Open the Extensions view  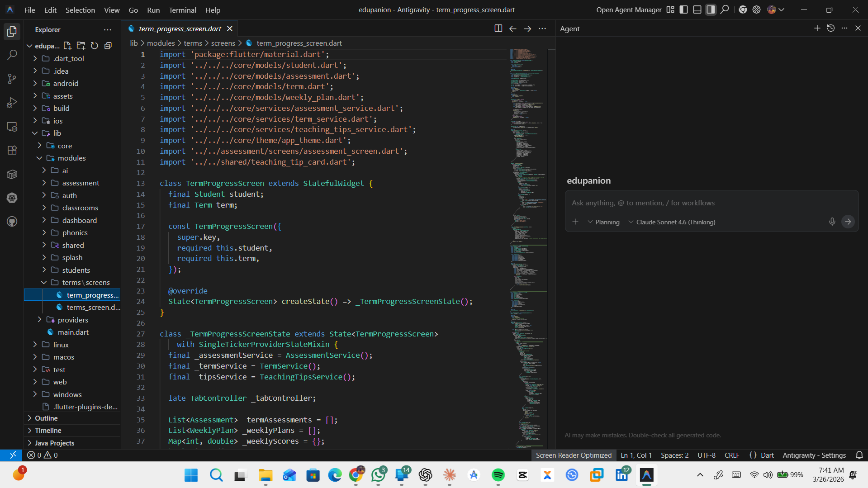coord(12,150)
